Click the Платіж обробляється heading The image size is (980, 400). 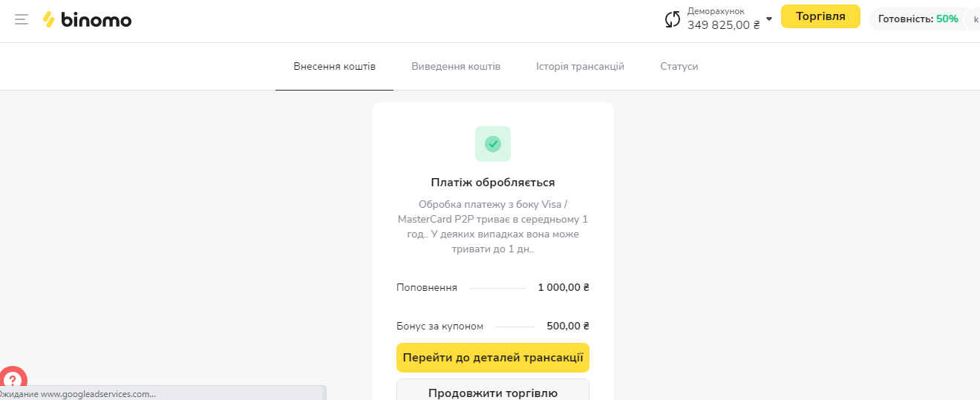point(493,183)
